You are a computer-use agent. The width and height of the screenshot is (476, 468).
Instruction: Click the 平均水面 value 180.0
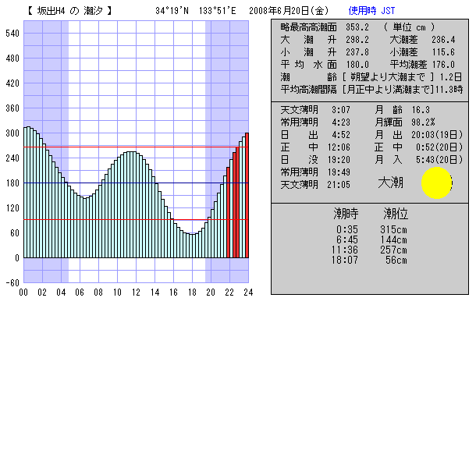pyautogui.click(x=357, y=65)
